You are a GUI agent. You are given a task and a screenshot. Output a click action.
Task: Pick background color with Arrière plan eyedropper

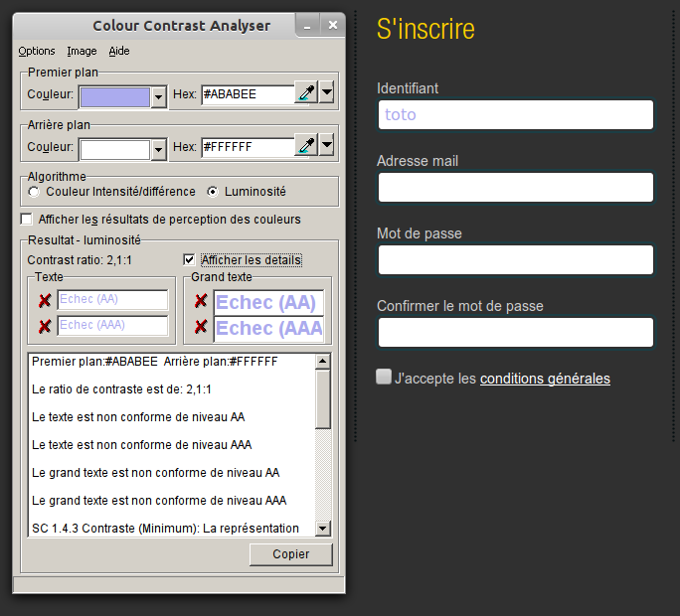[x=306, y=145]
